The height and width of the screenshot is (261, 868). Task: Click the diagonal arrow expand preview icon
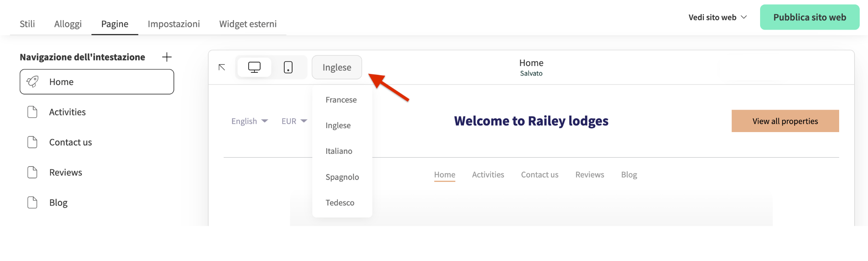(x=222, y=67)
